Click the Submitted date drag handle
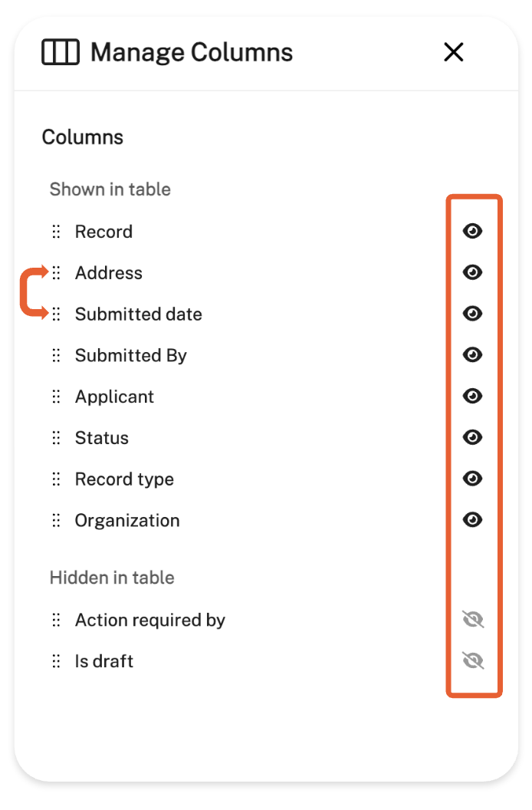532x810 pixels. pyautogui.click(x=56, y=314)
